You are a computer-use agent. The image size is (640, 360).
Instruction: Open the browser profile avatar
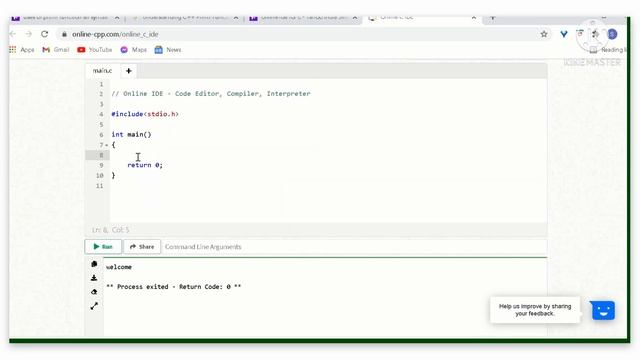(x=612, y=34)
